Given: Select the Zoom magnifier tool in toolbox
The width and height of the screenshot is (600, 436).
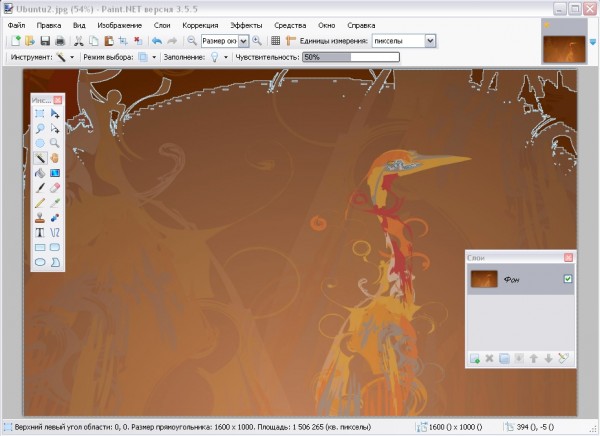Looking at the screenshot, I should [55, 143].
